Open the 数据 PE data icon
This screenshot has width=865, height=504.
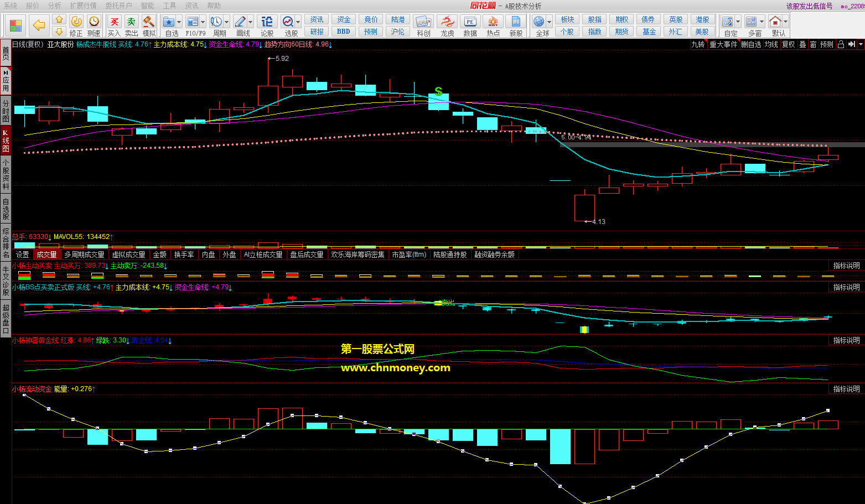coord(470,22)
